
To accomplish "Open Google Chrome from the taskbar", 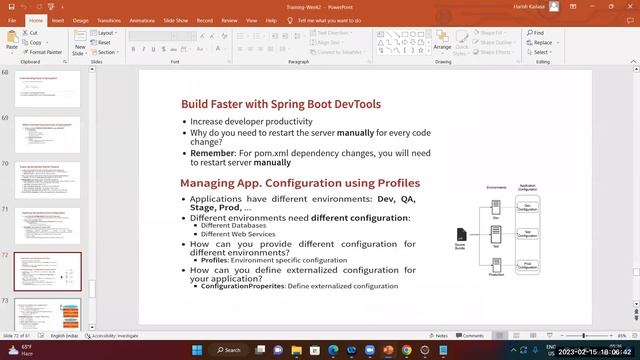I will pos(407,350).
